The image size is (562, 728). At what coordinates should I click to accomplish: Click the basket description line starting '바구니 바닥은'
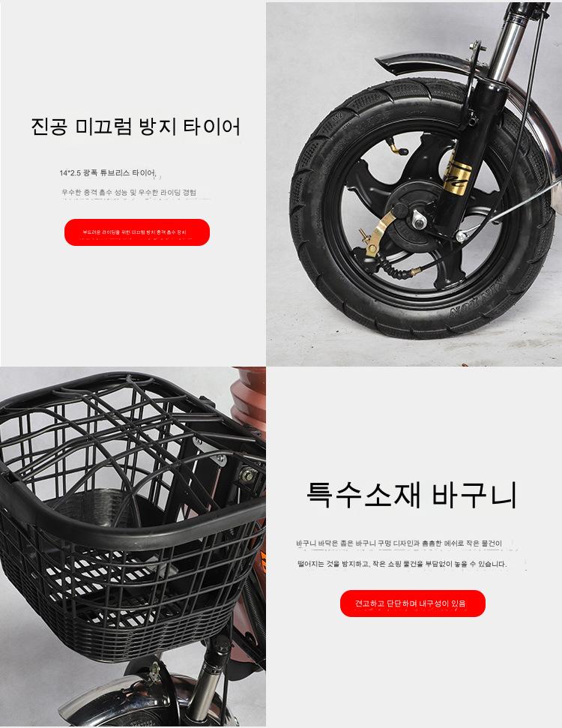coord(399,544)
